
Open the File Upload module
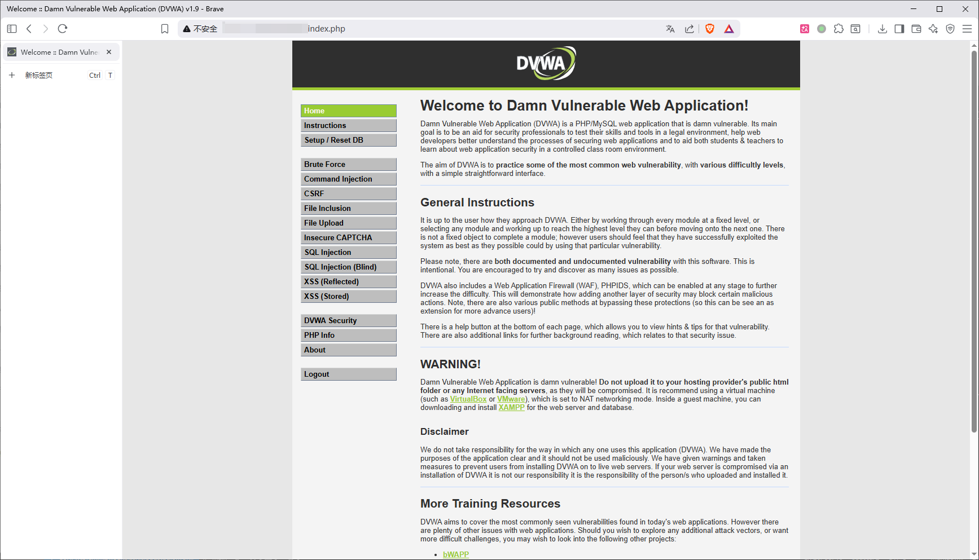point(349,223)
